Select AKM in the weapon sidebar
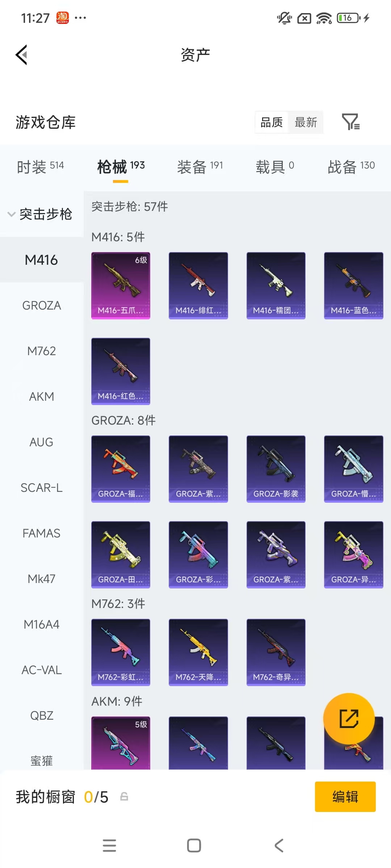391x868 pixels. (x=42, y=397)
